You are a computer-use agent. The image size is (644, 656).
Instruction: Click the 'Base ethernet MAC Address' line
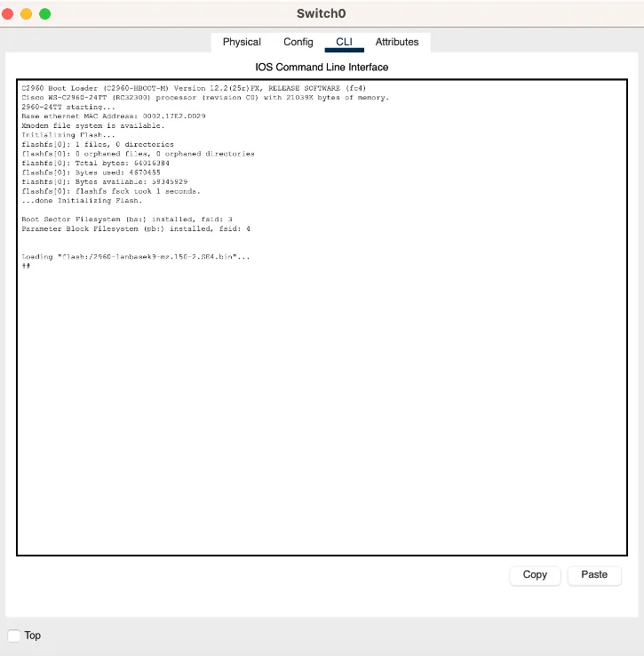coord(114,116)
